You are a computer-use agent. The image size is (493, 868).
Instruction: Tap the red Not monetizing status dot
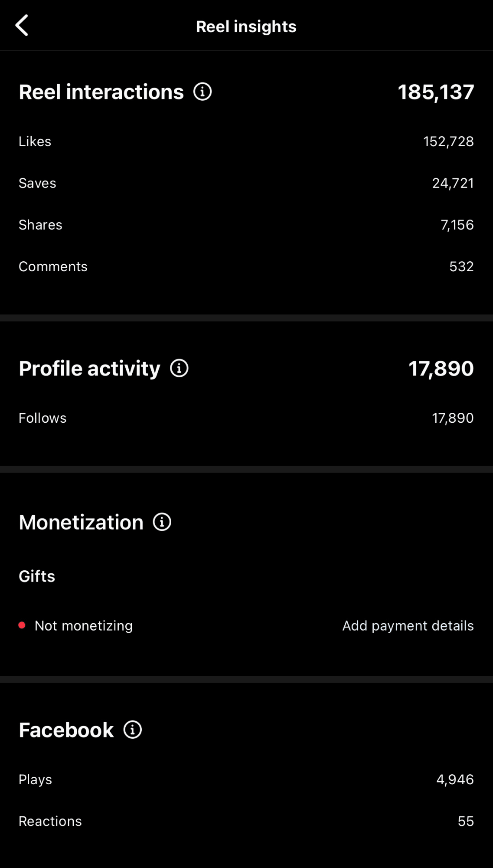tap(22, 625)
